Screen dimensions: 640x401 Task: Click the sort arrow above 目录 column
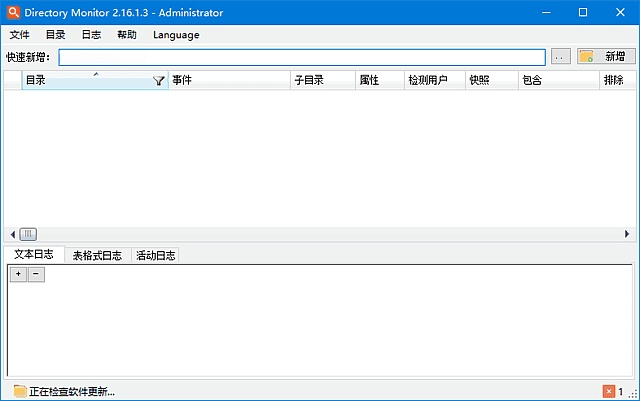pos(96,74)
